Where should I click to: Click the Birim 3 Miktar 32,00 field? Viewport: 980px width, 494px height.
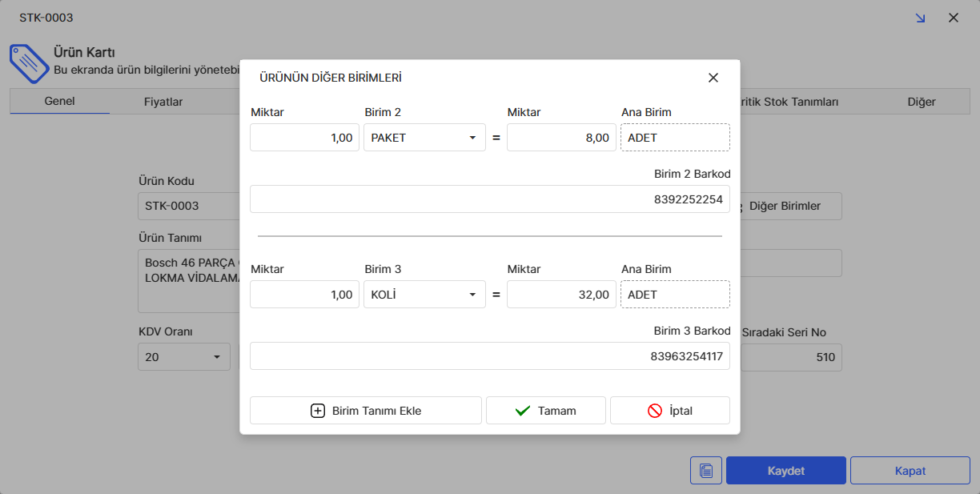pyautogui.click(x=561, y=295)
